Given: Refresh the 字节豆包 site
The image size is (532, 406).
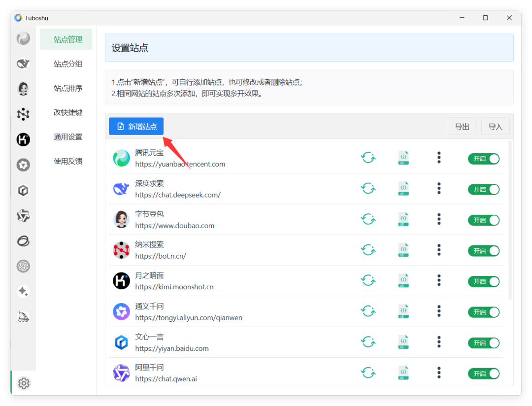Looking at the screenshot, I should click(x=368, y=219).
